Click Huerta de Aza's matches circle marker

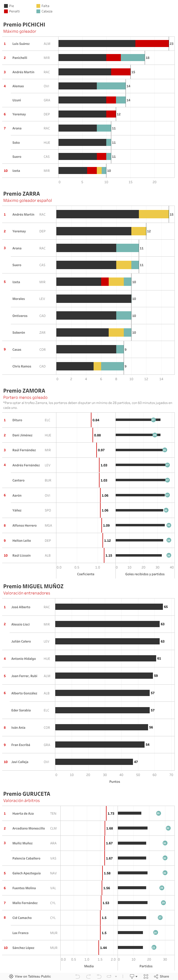pyautogui.click(x=158, y=813)
